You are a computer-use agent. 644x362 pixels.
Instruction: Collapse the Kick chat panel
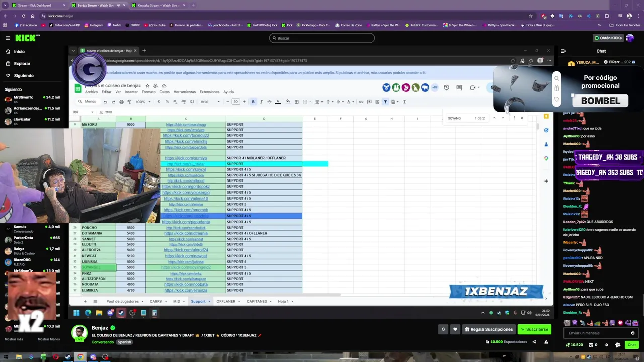(x=563, y=51)
